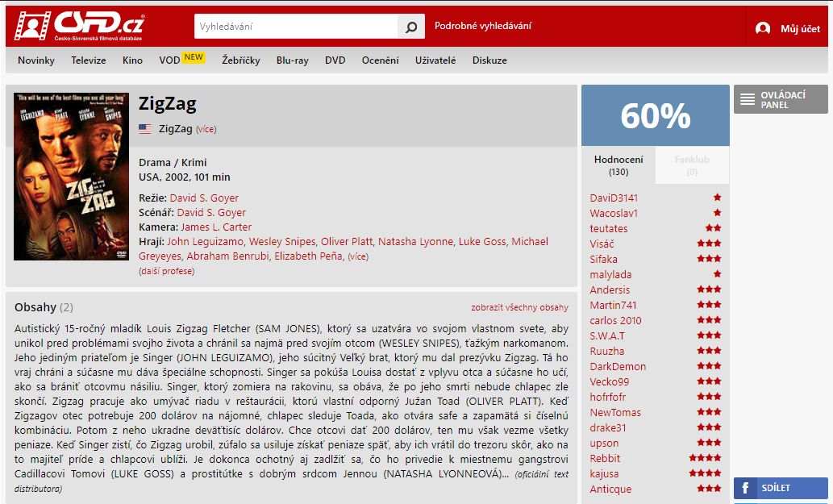Open user malylada profile
833x504 pixels.
610,274
